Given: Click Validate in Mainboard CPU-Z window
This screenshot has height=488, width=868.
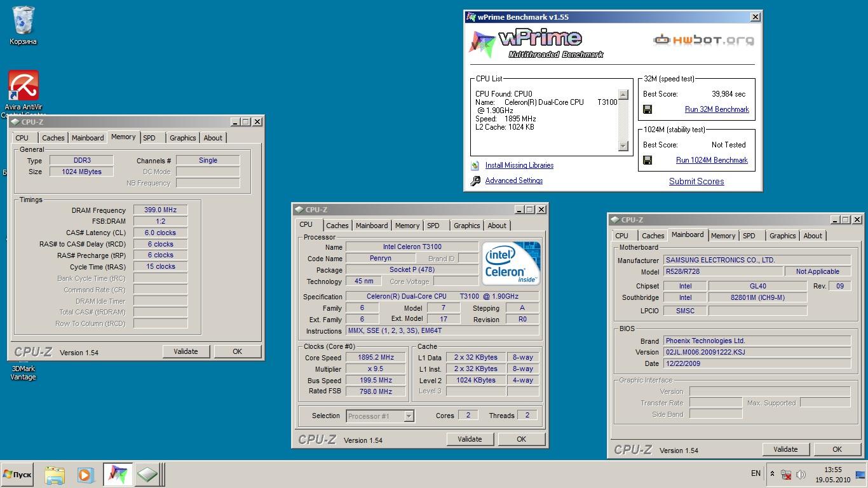Looking at the screenshot, I should coord(785,449).
